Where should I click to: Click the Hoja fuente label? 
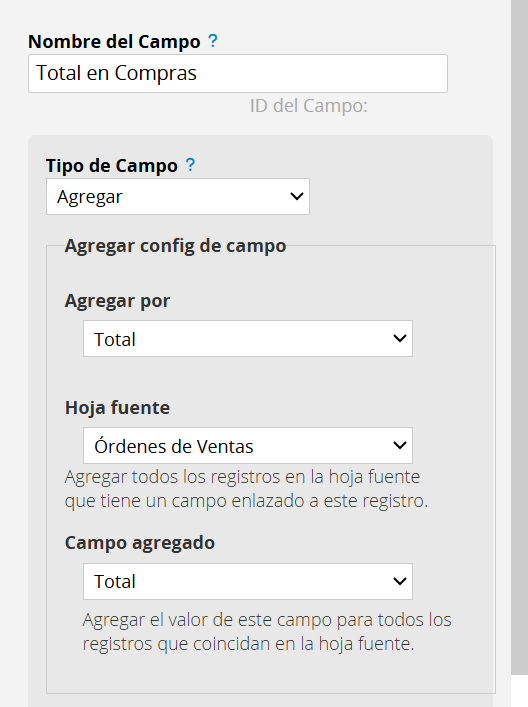click(x=117, y=408)
